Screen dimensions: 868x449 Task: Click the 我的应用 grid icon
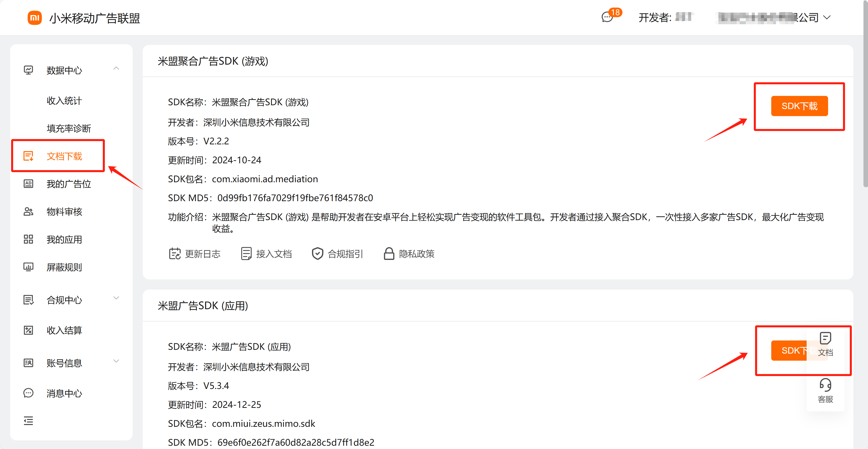click(x=28, y=239)
